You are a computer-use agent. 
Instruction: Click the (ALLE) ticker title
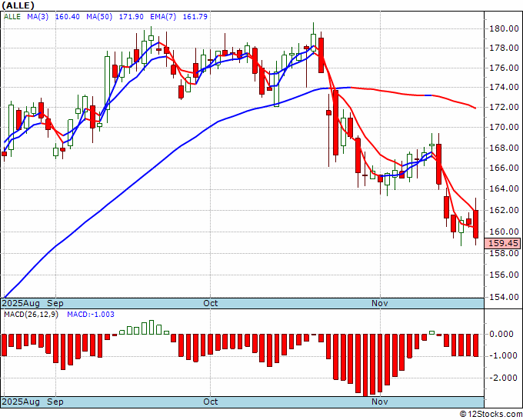point(18,5)
